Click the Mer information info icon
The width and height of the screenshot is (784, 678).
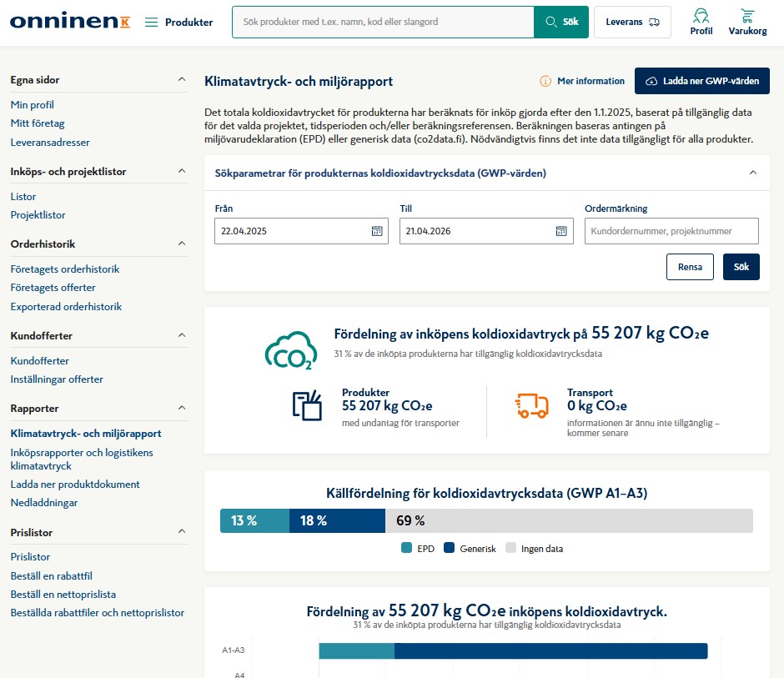click(x=545, y=81)
